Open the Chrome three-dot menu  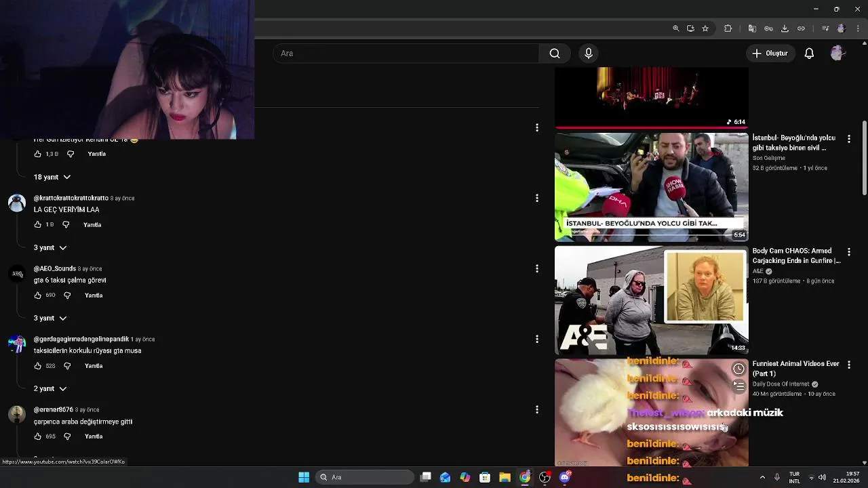(856, 28)
